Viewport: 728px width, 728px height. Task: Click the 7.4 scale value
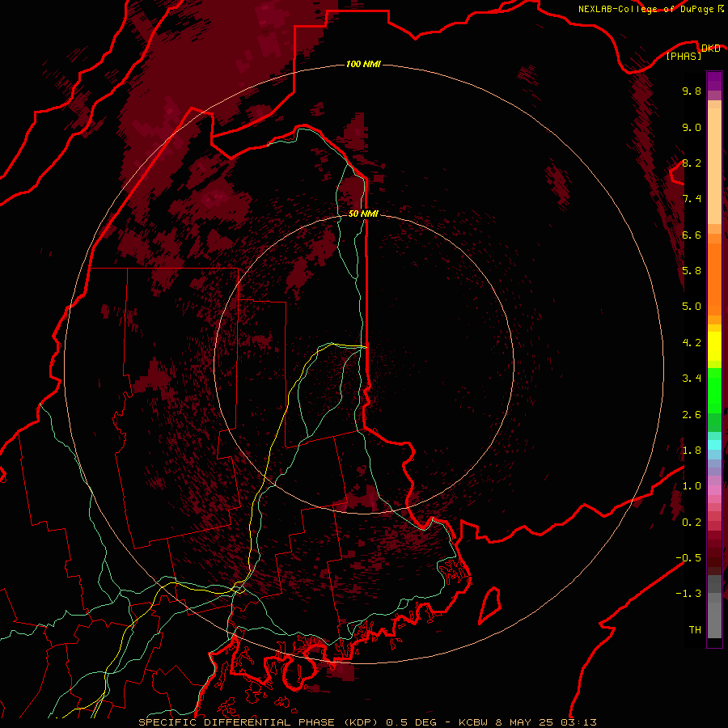(692, 199)
